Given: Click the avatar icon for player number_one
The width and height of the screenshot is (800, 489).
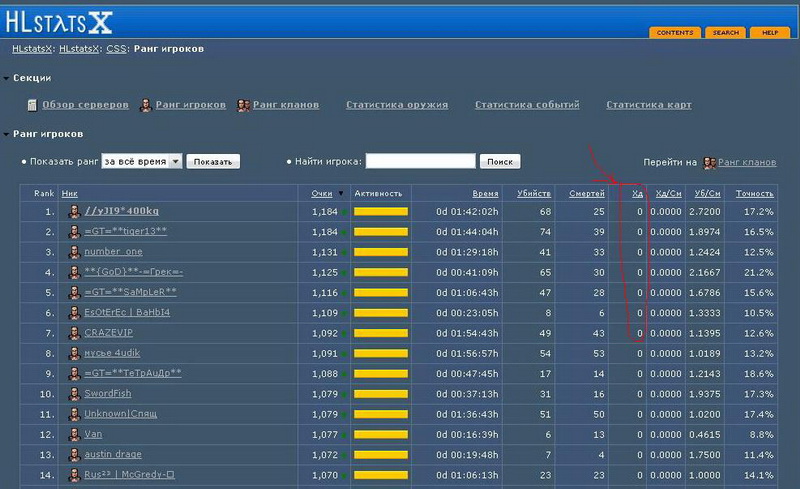Looking at the screenshot, I should tap(74, 252).
